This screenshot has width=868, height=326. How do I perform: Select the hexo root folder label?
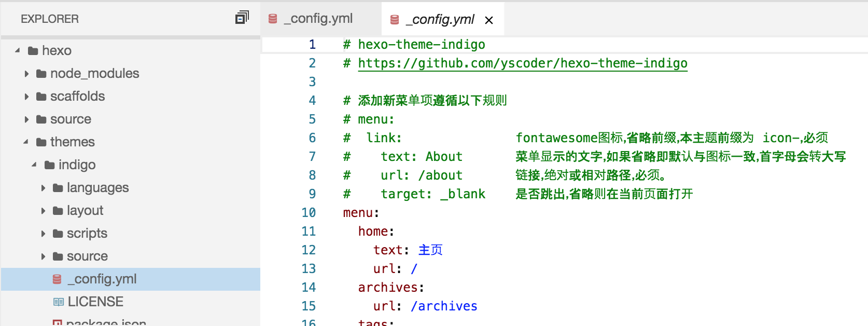(x=57, y=51)
